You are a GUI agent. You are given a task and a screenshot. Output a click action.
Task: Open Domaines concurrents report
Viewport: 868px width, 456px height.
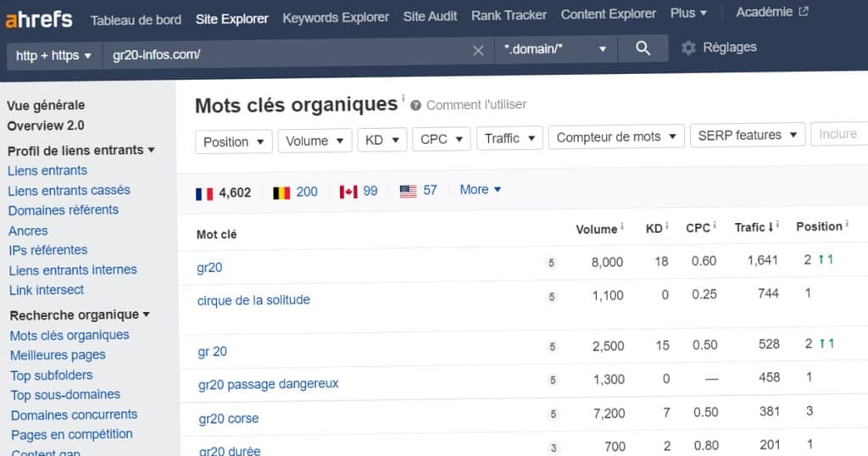[x=75, y=414]
